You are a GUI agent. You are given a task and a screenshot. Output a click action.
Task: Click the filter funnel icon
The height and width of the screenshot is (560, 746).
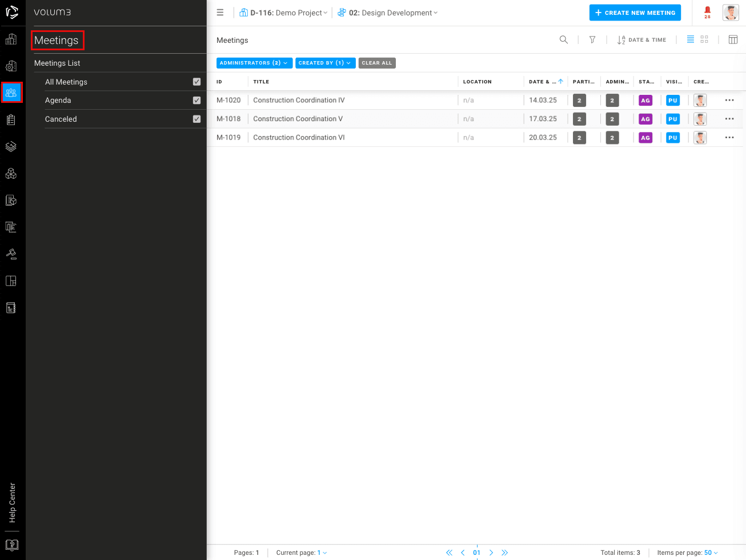[x=592, y=40]
